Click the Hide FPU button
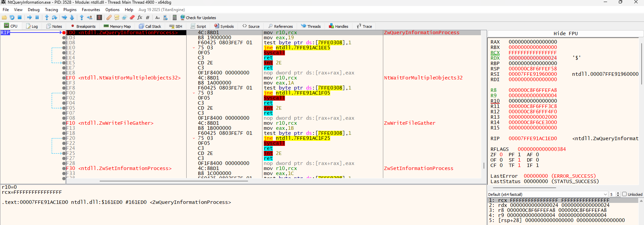The image size is (644, 225). 565,34
